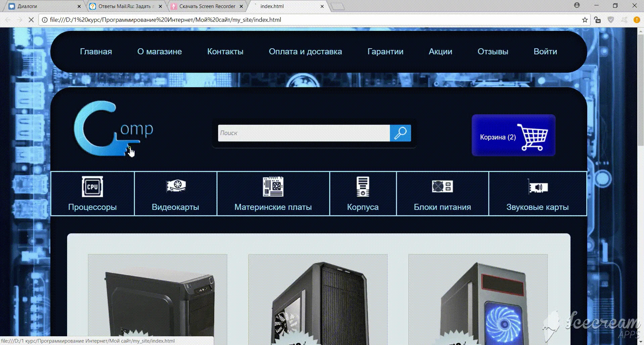Select Корпуса category label

pos(363,207)
